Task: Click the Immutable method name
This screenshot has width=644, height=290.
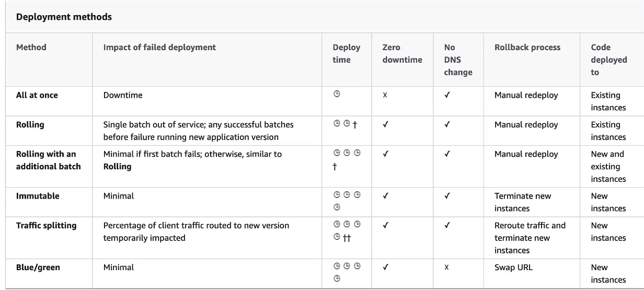Action: (38, 196)
